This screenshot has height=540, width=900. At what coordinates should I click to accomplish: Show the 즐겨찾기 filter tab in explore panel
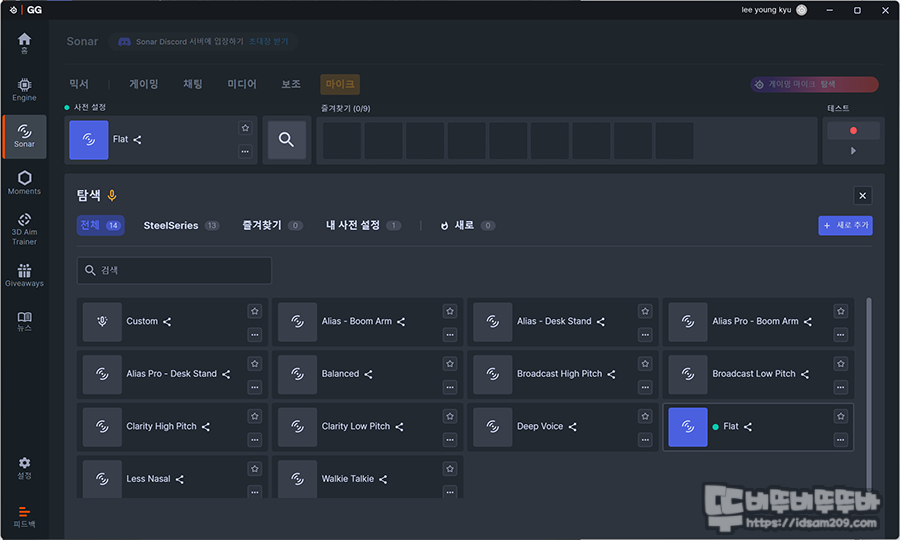(x=273, y=226)
